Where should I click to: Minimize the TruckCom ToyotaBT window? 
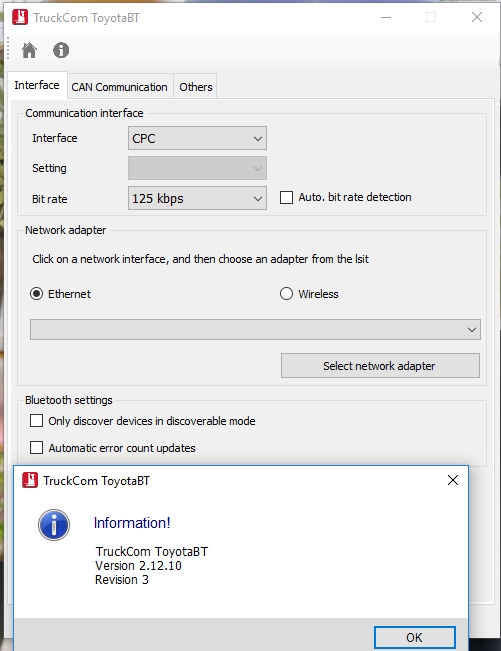tap(386, 17)
